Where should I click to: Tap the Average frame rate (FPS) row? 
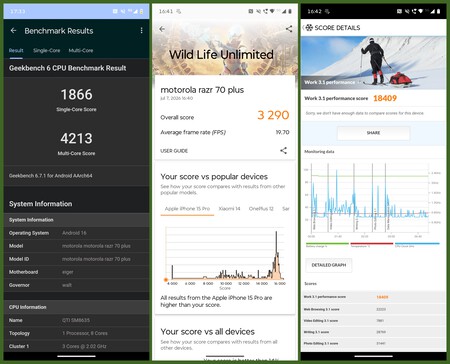point(225,132)
